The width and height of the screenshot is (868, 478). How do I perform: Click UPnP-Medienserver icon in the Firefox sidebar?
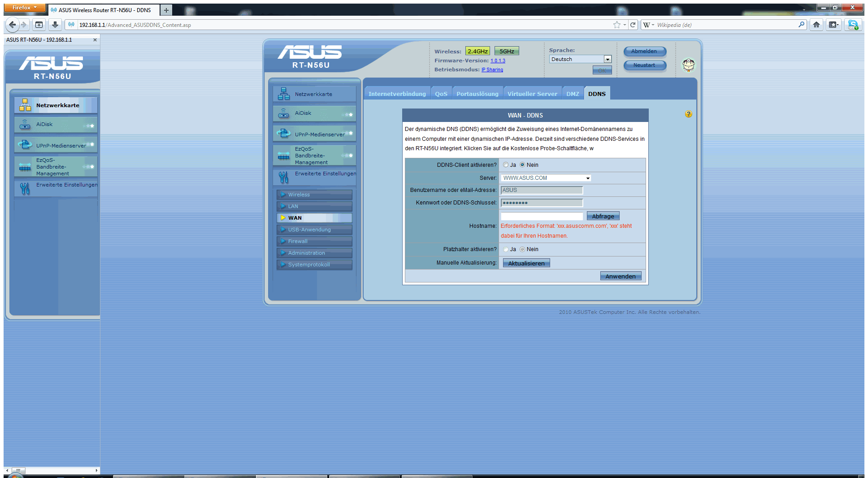pos(25,144)
